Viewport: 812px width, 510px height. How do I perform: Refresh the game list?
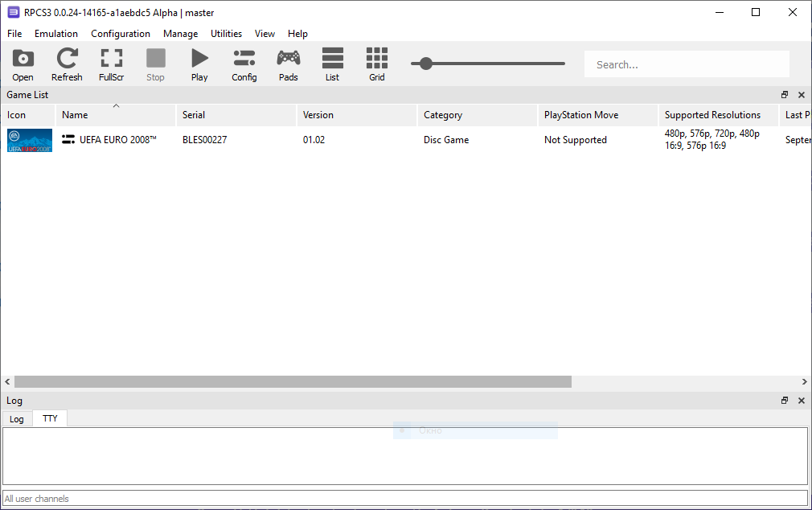click(67, 64)
